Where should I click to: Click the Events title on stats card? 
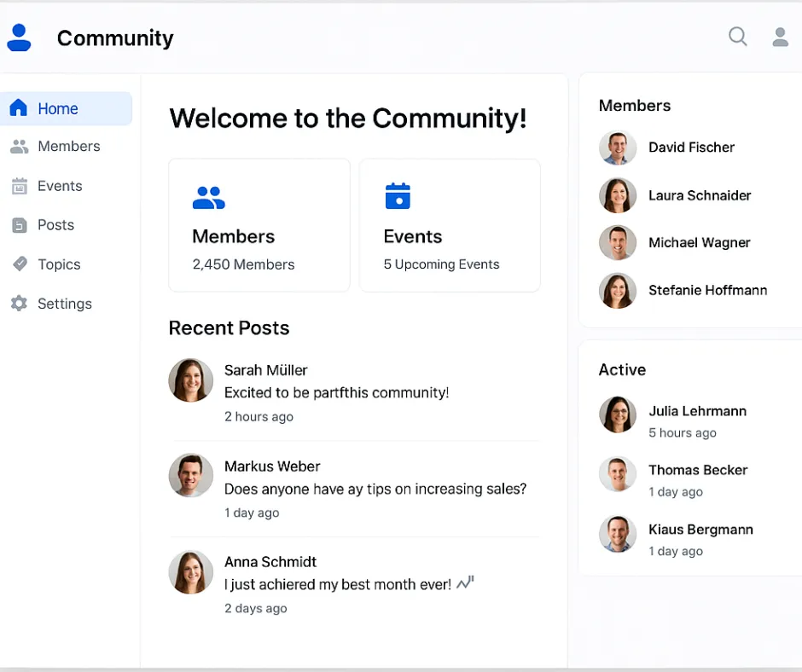pos(413,237)
